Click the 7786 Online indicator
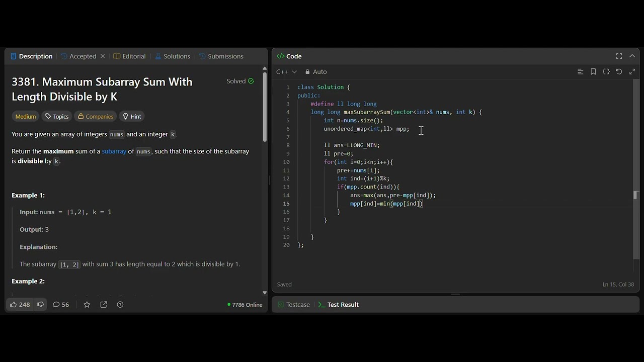 pyautogui.click(x=245, y=305)
